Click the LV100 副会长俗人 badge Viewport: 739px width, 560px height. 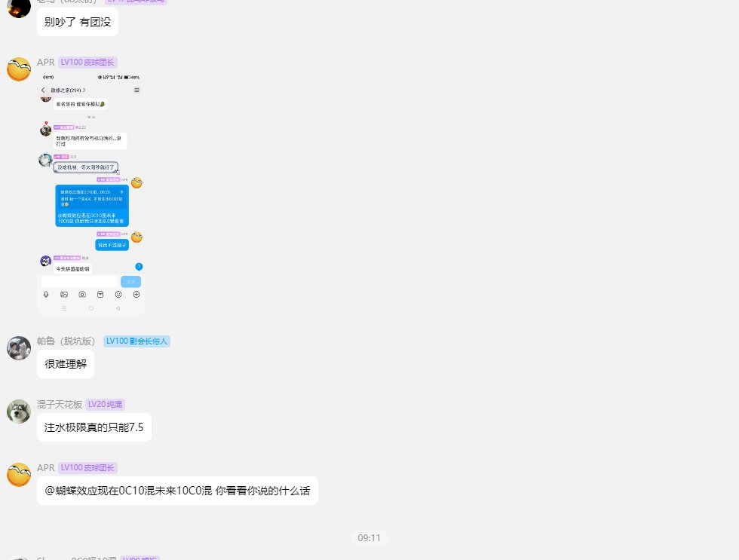pos(136,341)
